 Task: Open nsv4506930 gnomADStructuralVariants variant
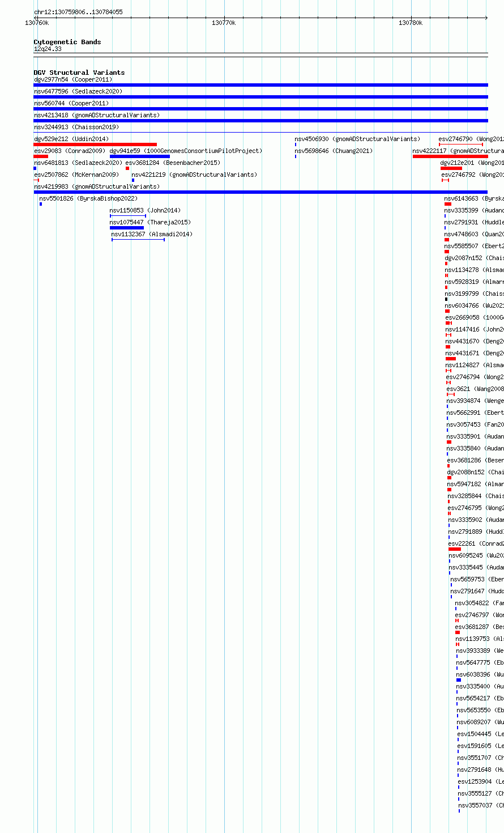[357, 139]
